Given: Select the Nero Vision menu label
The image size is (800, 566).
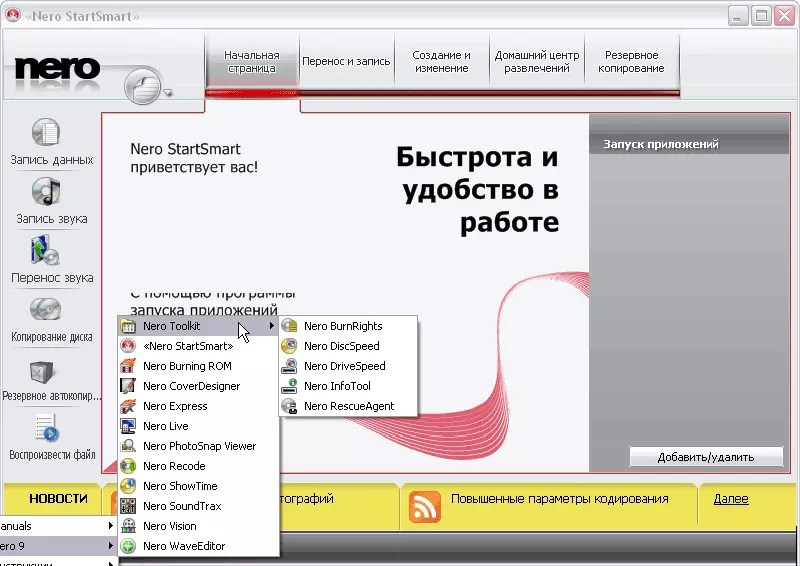Looking at the screenshot, I should [x=169, y=526].
